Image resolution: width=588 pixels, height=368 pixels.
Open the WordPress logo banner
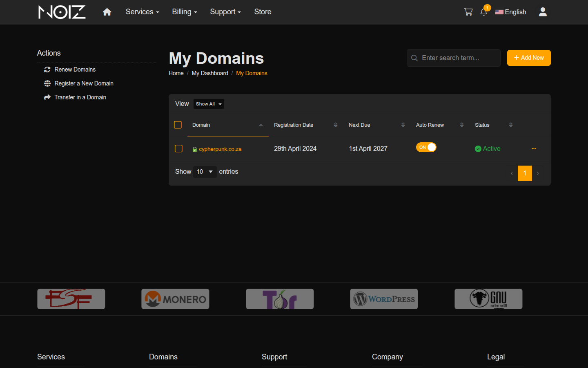pyautogui.click(x=384, y=299)
